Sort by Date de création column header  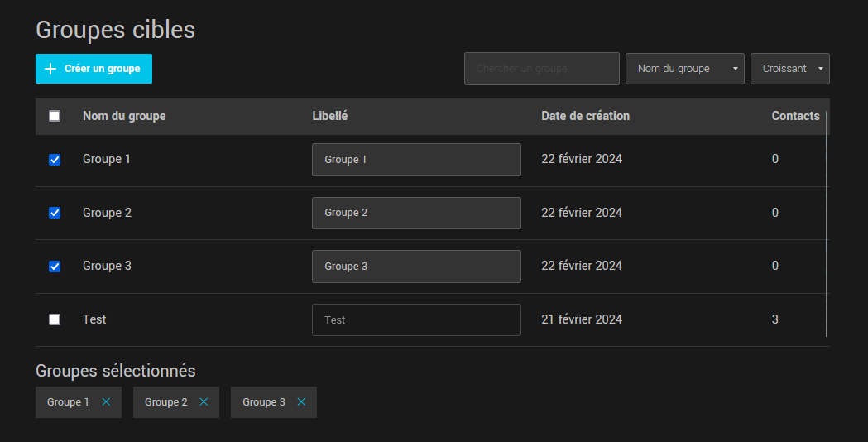click(x=585, y=116)
